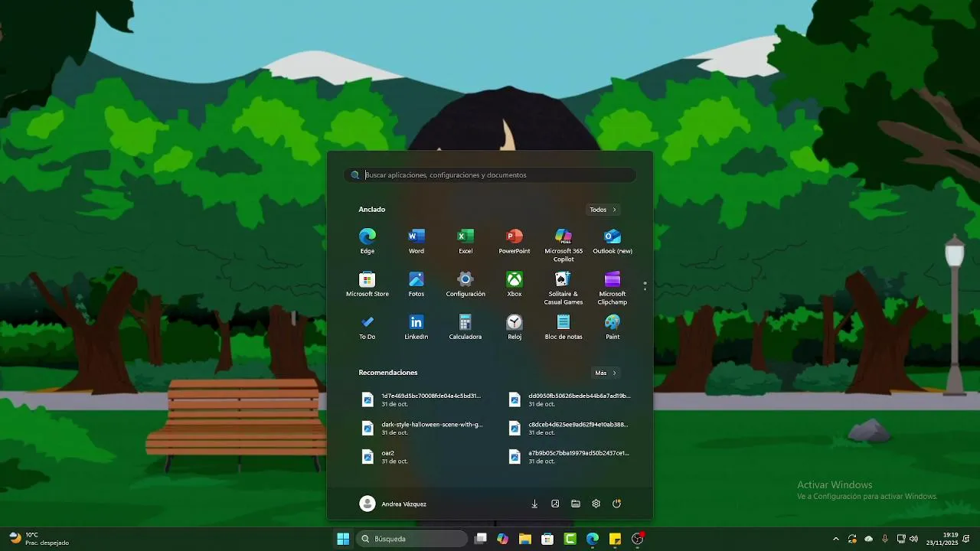This screenshot has height=551, width=980.
Task: Open Outlook (new) app
Action: (x=612, y=240)
